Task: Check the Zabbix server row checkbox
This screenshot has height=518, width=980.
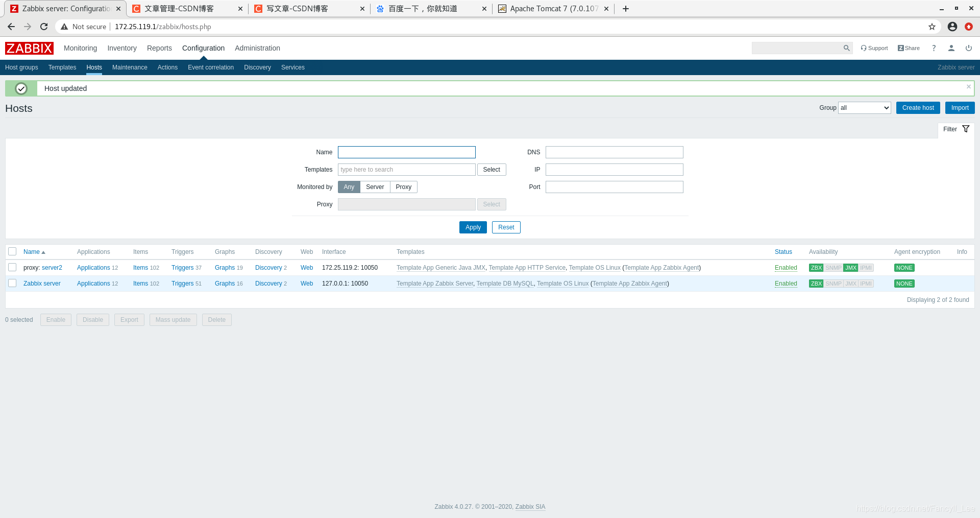Action: click(12, 283)
